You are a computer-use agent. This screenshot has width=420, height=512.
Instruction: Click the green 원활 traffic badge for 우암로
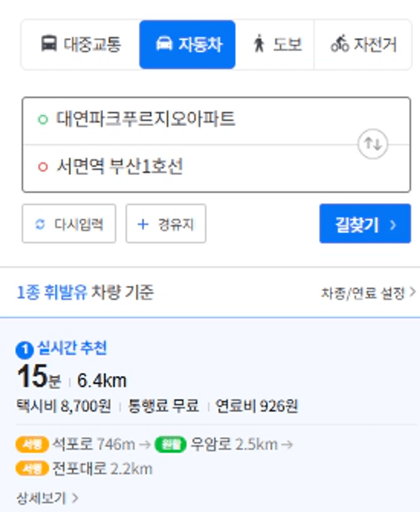pyautogui.click(x=171, y=444)
